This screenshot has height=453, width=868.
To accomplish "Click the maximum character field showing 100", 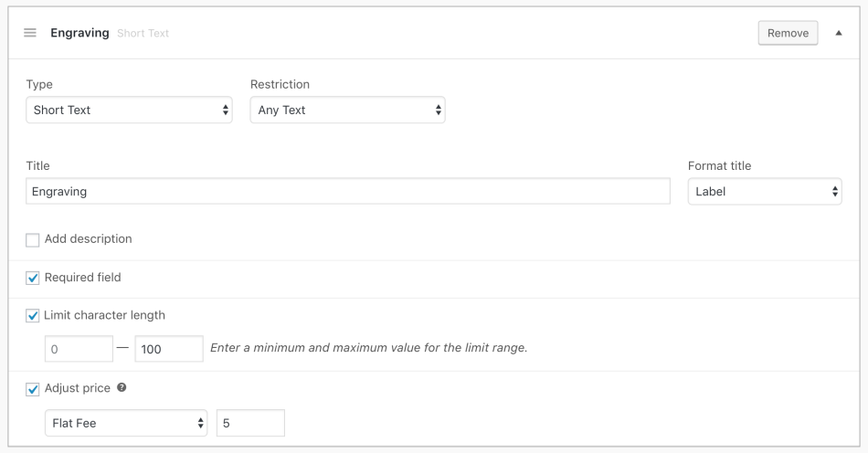I will click(168, 349).
